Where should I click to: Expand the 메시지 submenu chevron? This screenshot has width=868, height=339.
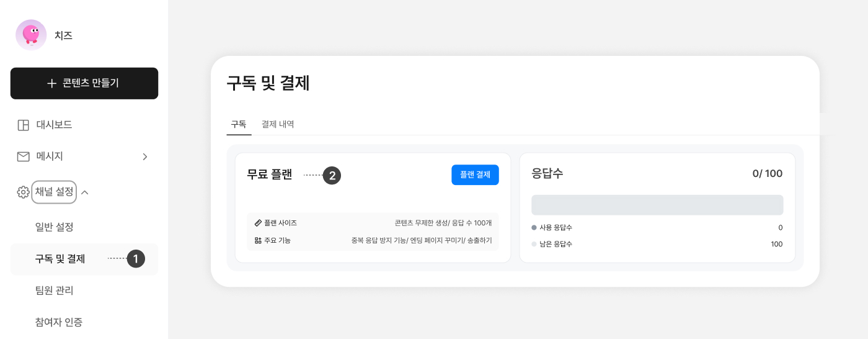(x=145, y=156)
